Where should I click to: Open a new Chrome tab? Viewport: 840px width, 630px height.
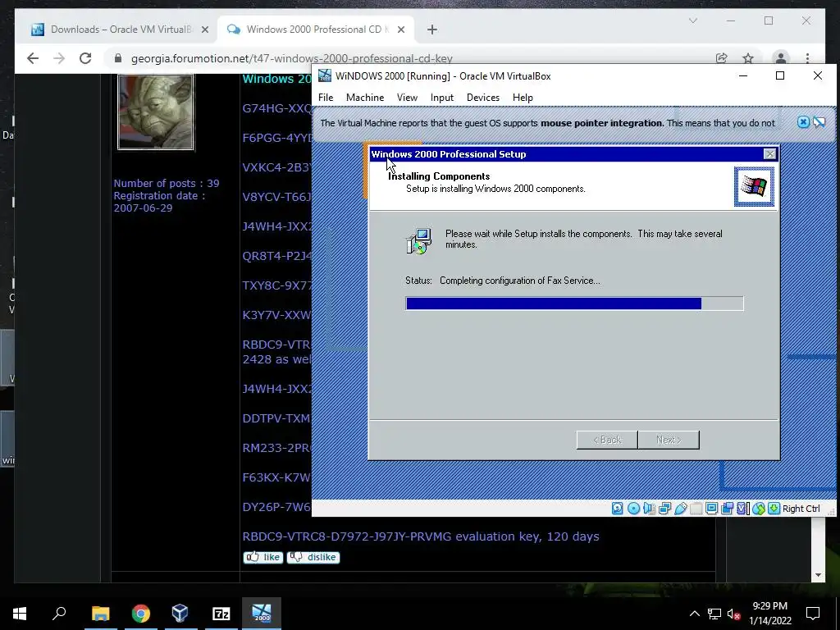[432, 30]
